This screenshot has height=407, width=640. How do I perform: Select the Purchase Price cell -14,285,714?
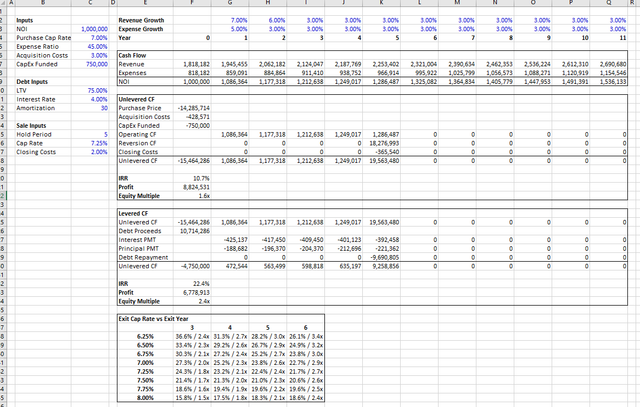coord(194,108)
